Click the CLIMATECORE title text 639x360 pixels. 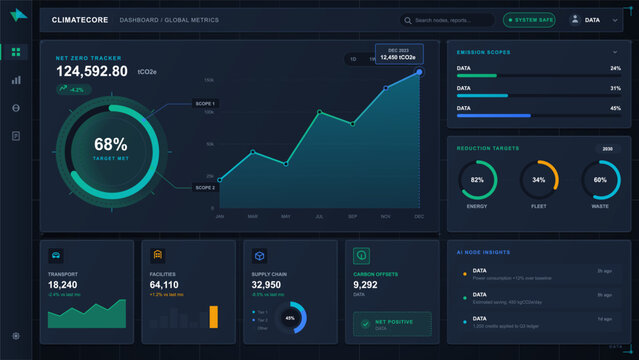click(x=80, y=20)
